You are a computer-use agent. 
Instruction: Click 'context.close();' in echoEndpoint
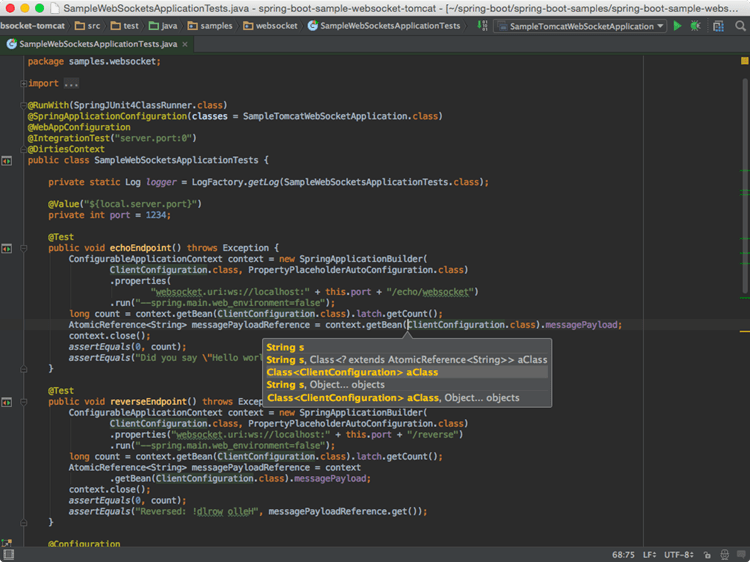110,336
